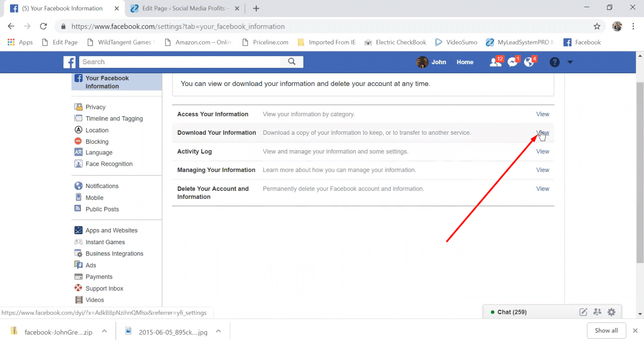The width and height of the screenshot is (644, 342).
Task: Select the Ads settings icon
Action: pyautogui.click(x=78, y=265)
